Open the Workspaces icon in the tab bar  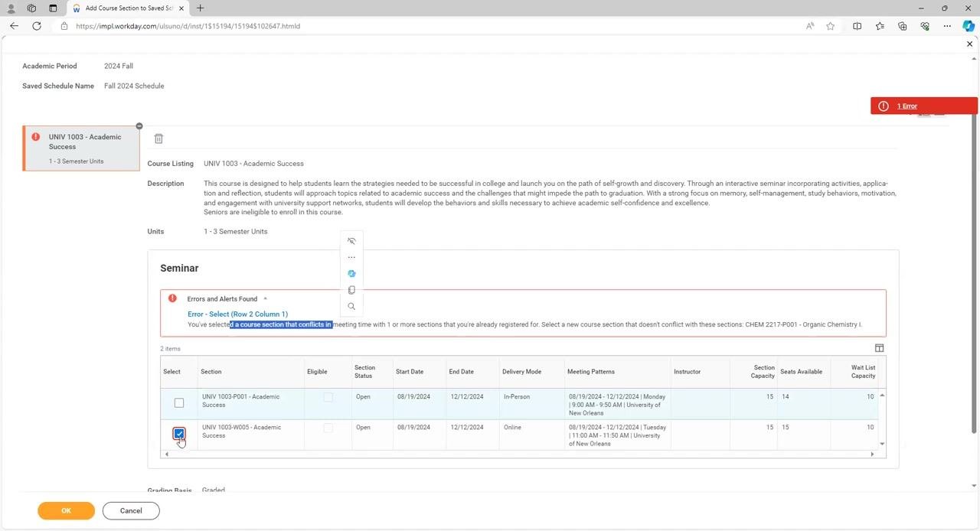click(31, 8)
